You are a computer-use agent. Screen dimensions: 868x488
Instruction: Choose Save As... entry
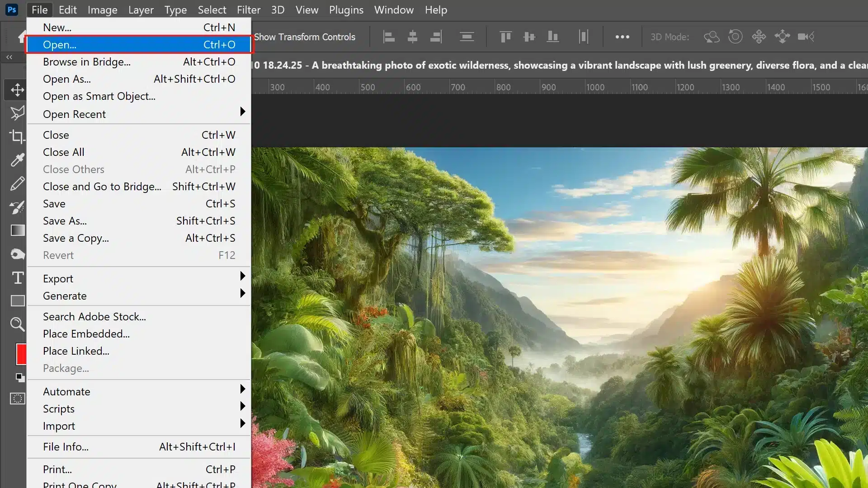139,221
